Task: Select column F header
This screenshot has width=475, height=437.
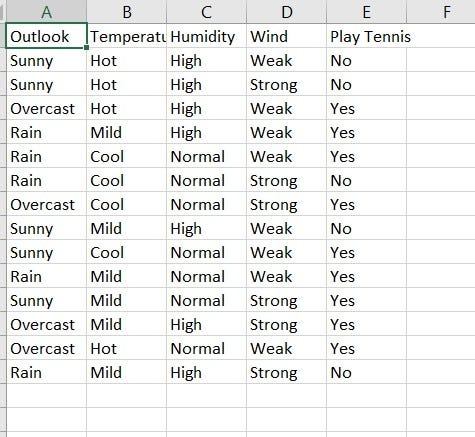Action: (x=441, y=12)
